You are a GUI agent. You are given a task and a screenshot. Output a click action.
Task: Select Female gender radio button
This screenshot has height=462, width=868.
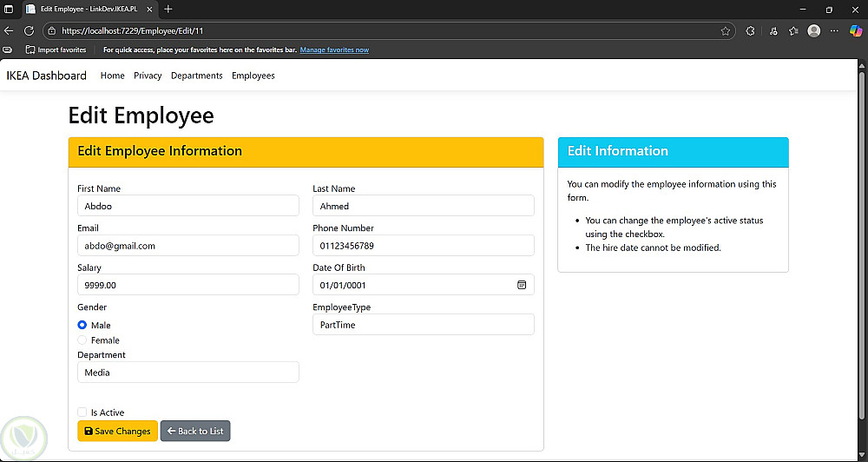[82, 340]
